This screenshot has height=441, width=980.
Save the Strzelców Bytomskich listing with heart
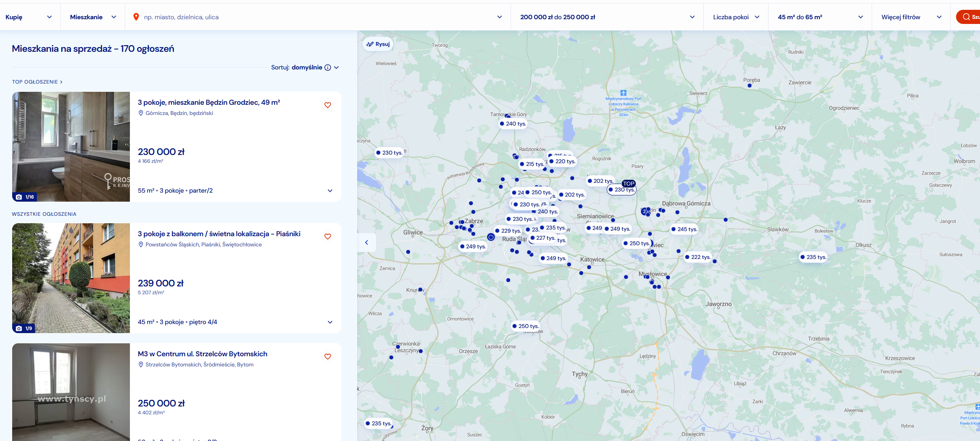327,357
